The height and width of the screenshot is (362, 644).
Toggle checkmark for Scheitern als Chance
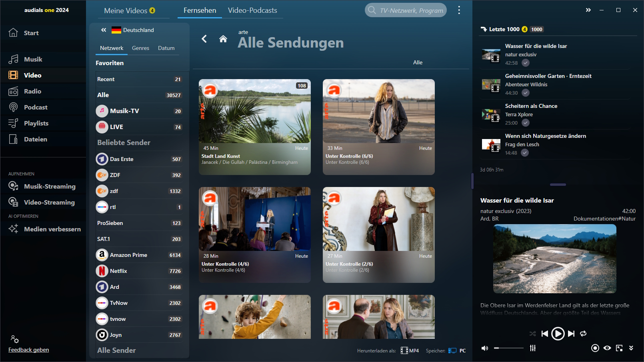(x=526, y=123)
